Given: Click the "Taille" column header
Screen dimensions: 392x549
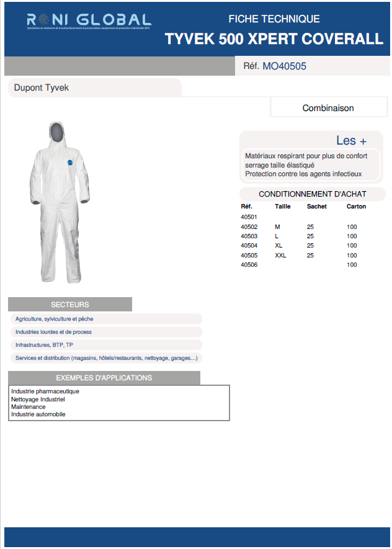Looking at the screenshot, I should pyautogui.click(x=283, y=207).
